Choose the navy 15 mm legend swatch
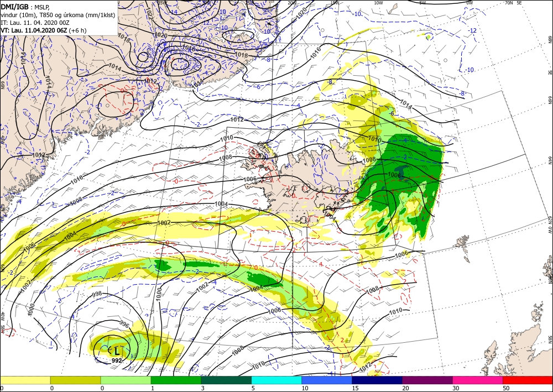 point(377,380)
